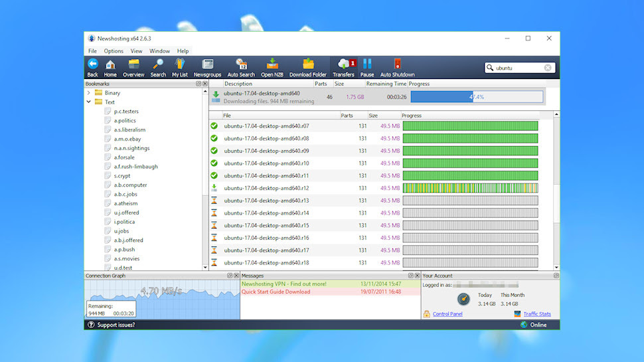
Task: Focus the ubuntu search field
Action: click(519, 68)
